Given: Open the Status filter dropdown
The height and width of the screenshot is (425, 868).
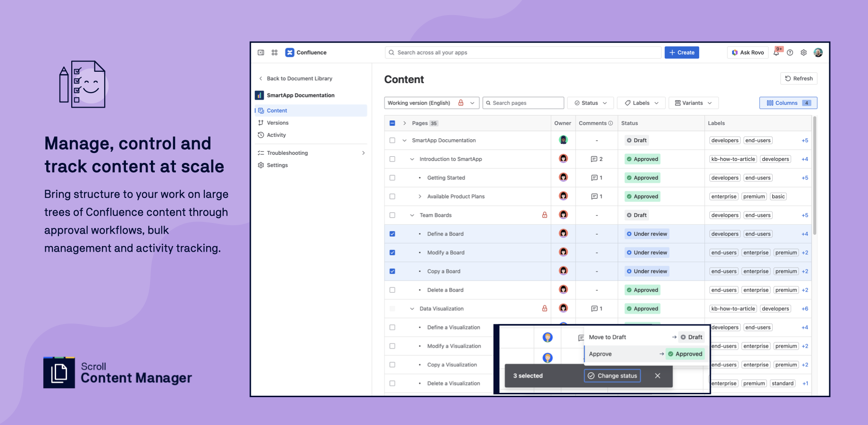Looking at the screenshot, I should [x=590, y=102].
